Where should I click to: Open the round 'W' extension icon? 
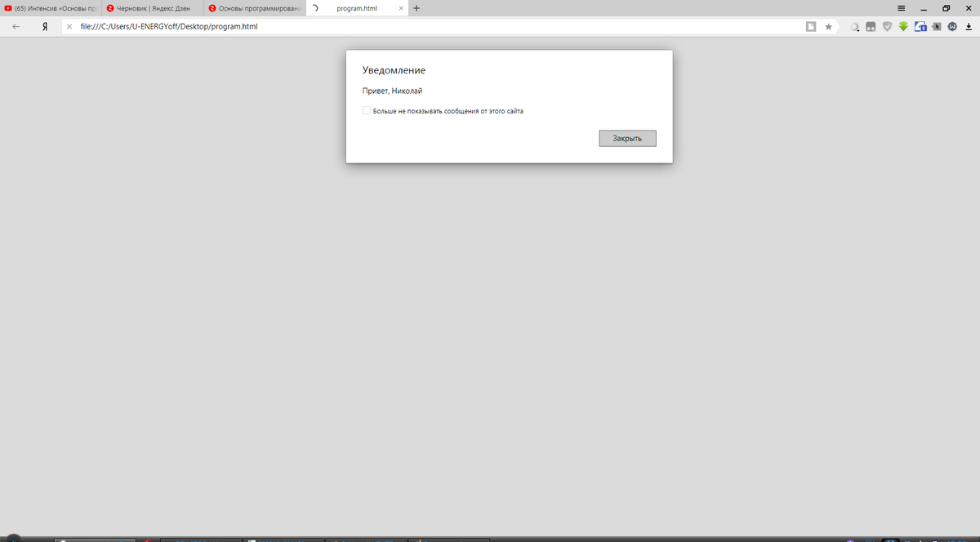pyautogui.click(x=952, y=26)
